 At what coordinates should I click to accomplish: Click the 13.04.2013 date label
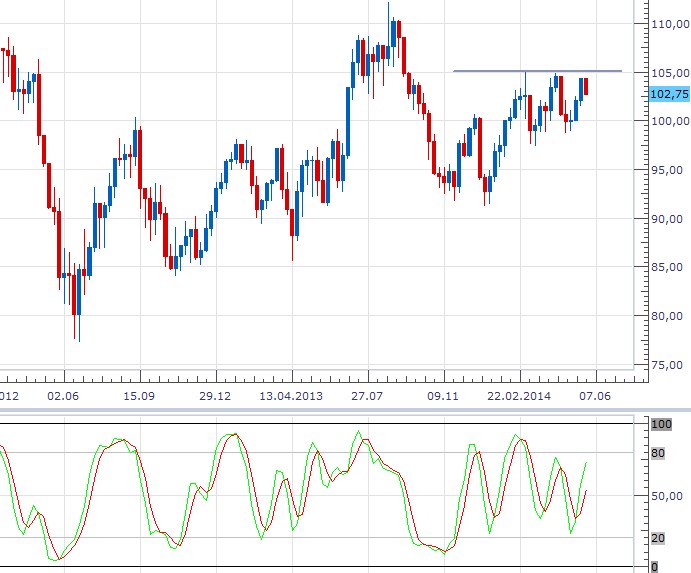click(x=291, y=396)
